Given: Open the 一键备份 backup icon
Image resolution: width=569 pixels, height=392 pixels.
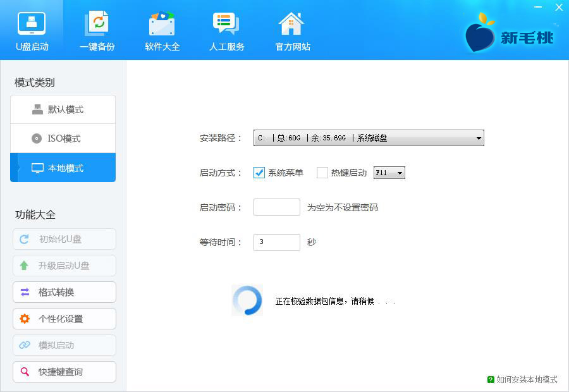Looking at the screenshot, I should [x=97, y=23].
